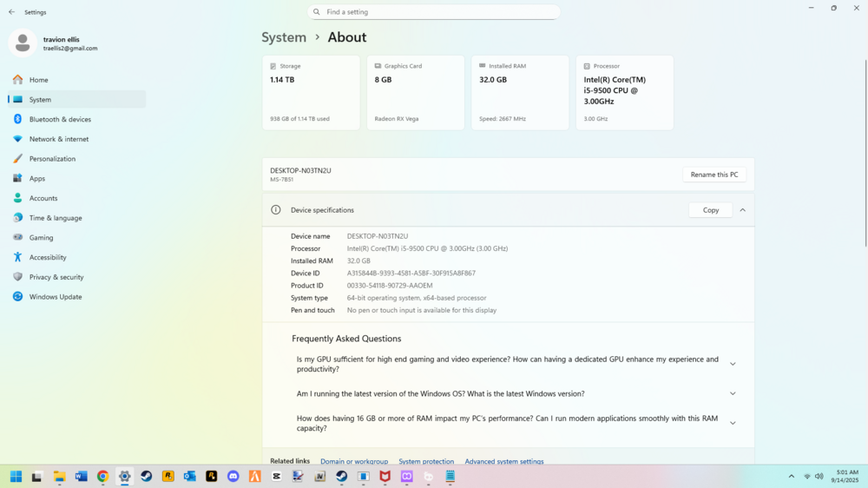868x488 pixels.
Task: Open the Apps settings category
Action: (77, 178)
